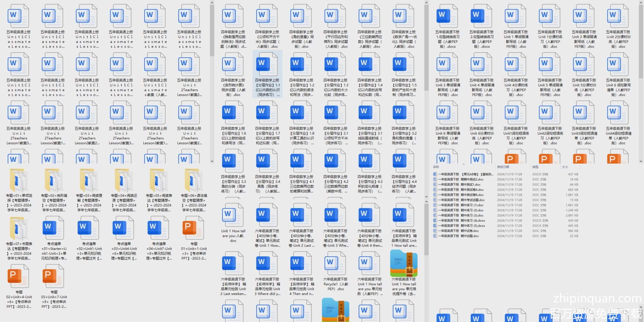Image resolution: width=644 pixels, height=322 pixels.
Task: Click the down arrow on the top-left pane's scrollbar
Action: coord(212,161)
